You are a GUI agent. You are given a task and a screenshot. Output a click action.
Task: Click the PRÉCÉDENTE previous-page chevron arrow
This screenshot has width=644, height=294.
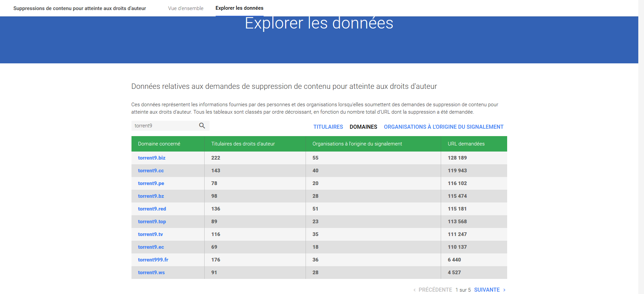(x=415, y=290)
